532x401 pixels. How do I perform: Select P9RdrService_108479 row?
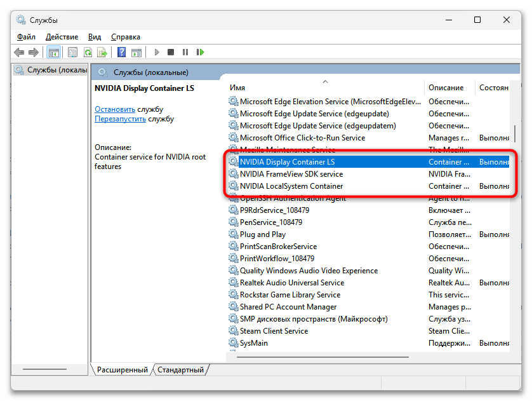(368, 210)
